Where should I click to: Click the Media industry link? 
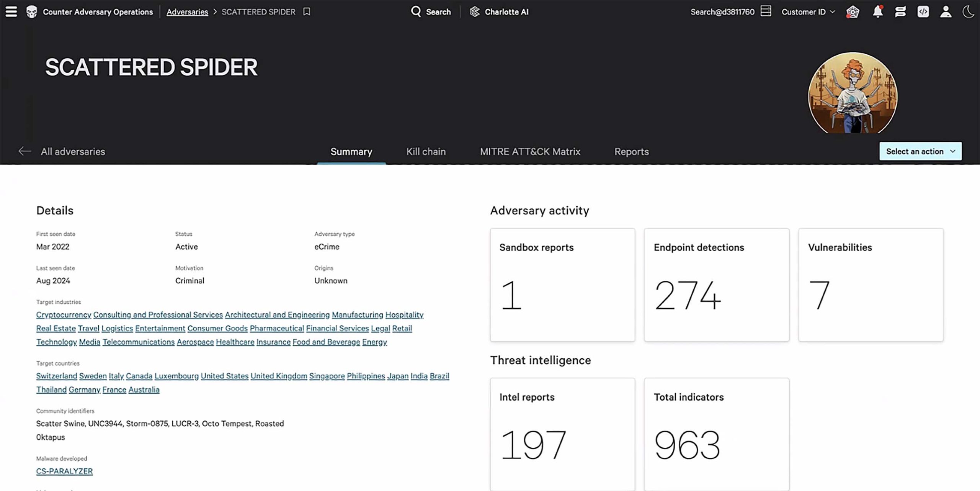click(90, 342)
